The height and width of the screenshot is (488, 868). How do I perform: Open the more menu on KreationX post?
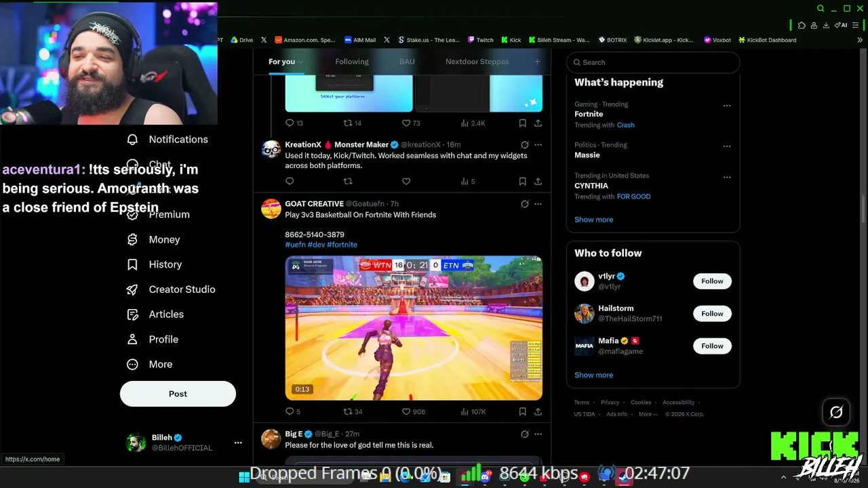click(538, 145)
